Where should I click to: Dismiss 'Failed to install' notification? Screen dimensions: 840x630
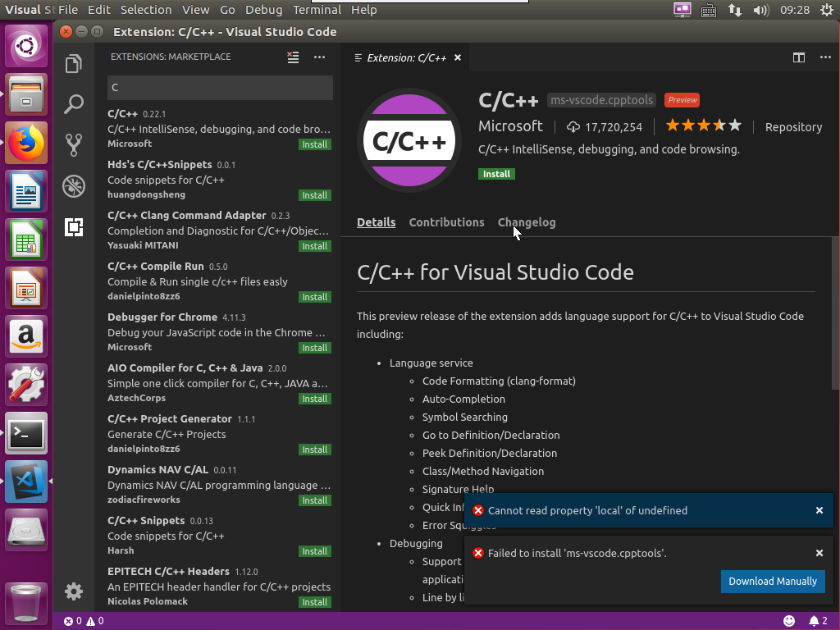coord(819,553)
